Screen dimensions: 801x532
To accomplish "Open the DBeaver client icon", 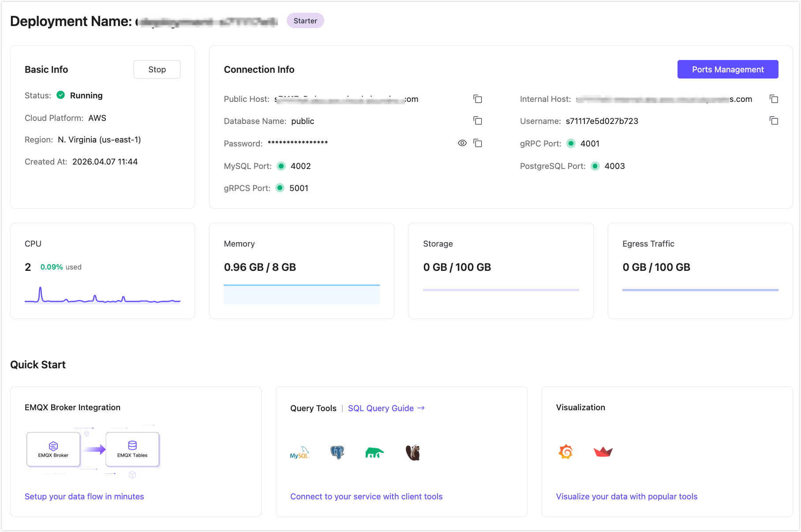I will [412, 452].
